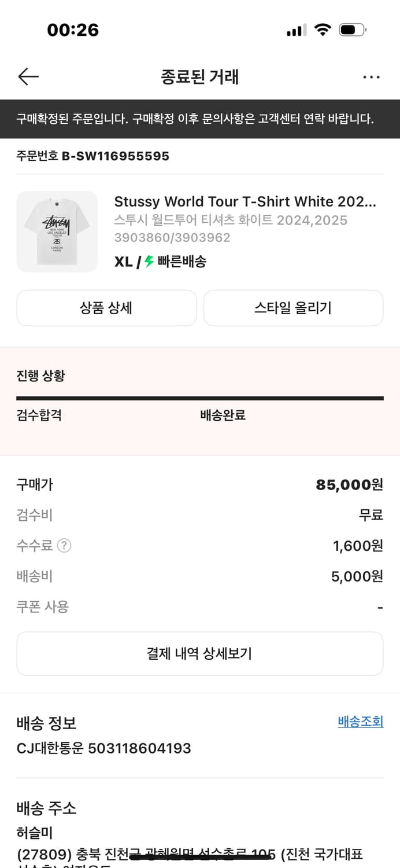Tap the cellular signal bars icon
The height and width of the screenshot is (868, 400).
296,30
